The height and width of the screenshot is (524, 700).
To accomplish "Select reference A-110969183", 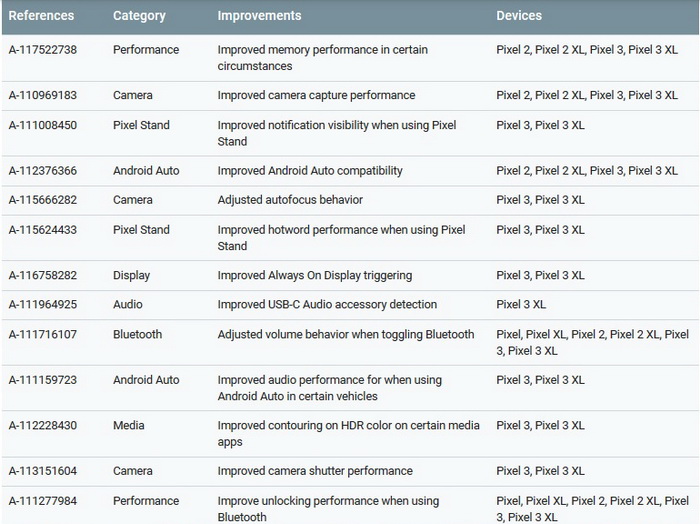I will pyautogui.click(x=43, y=95).
